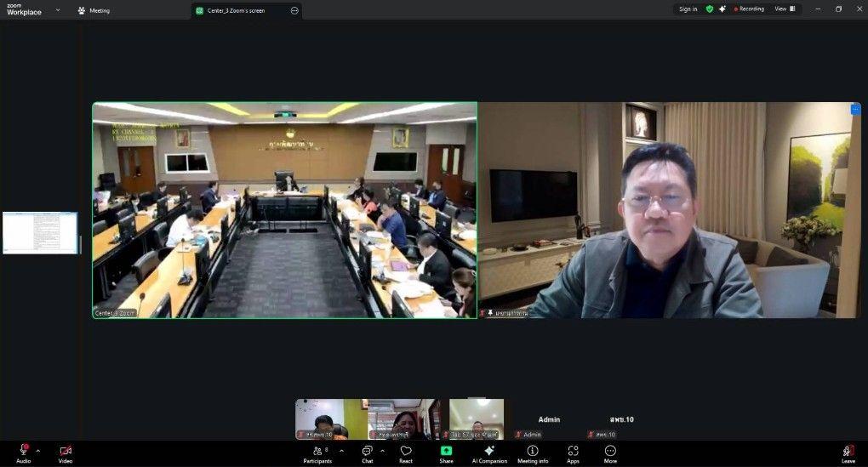Open the Chat panel
Image resolution: width=868 pixels, height=467 pixels.
coord(367,452)
